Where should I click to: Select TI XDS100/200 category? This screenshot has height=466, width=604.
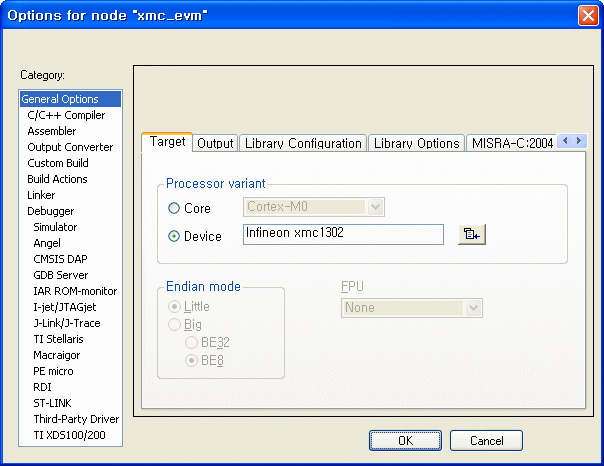click(x=69, y=435)
